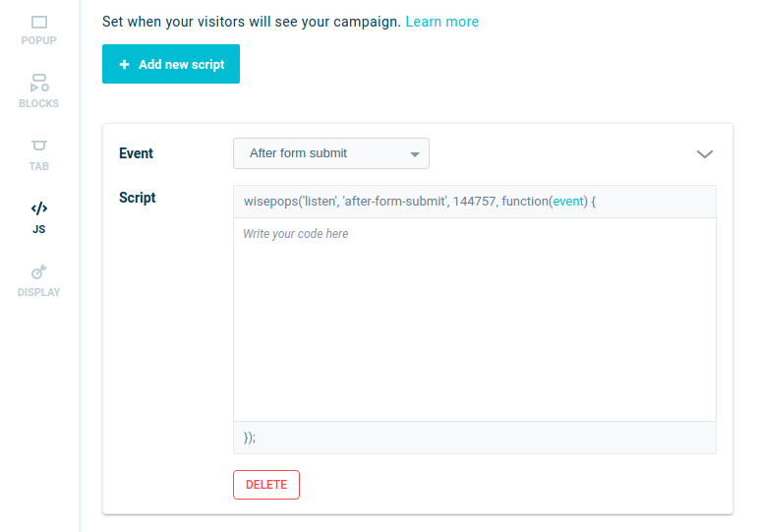Open the Popup section icon
Image resolution: width=759 pixels, height=532 pixels.
39,23
